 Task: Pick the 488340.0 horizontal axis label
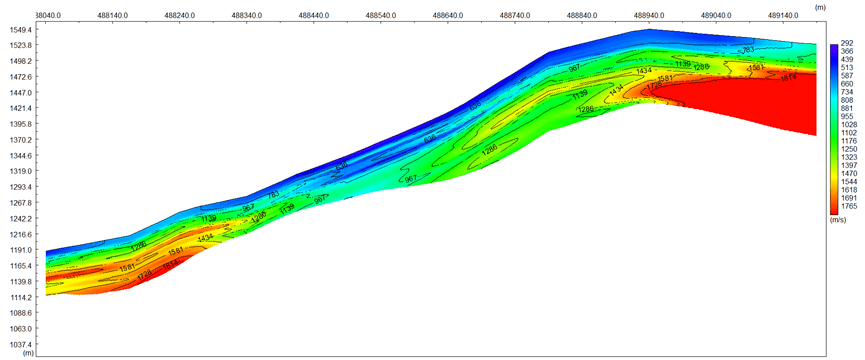coord(247,16)
